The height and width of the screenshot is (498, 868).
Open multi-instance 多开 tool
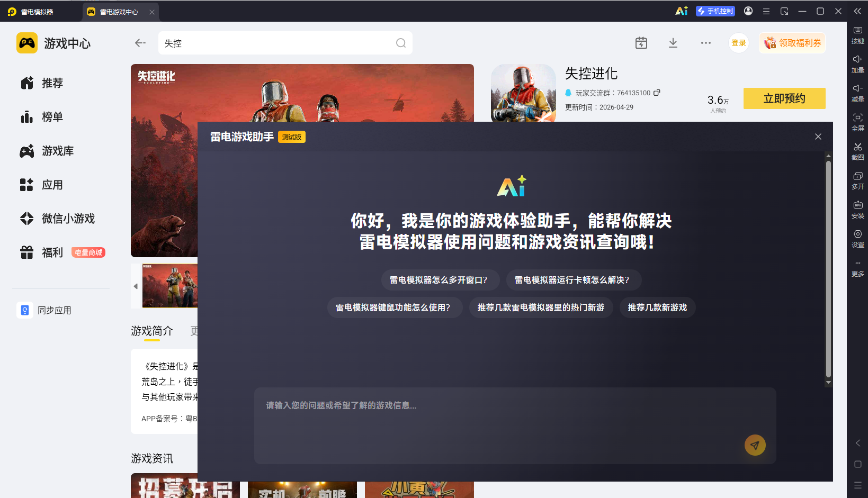[858, 180]
